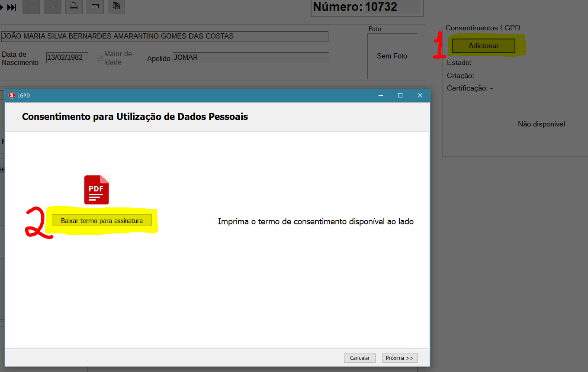This screenshot has height=372, width=588.
Task: Click 'Adicionar' under Consentimentos LGPD
Action: pos(483,46)
